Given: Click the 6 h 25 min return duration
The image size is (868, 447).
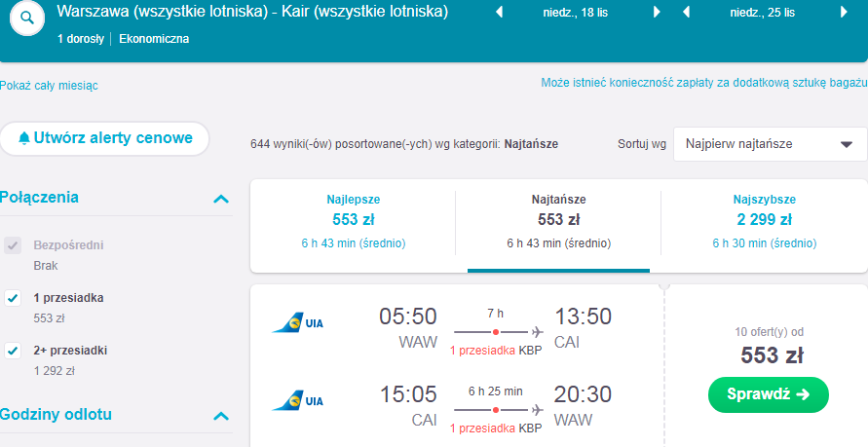Looking at the screenshot, I should coord(496,391).
